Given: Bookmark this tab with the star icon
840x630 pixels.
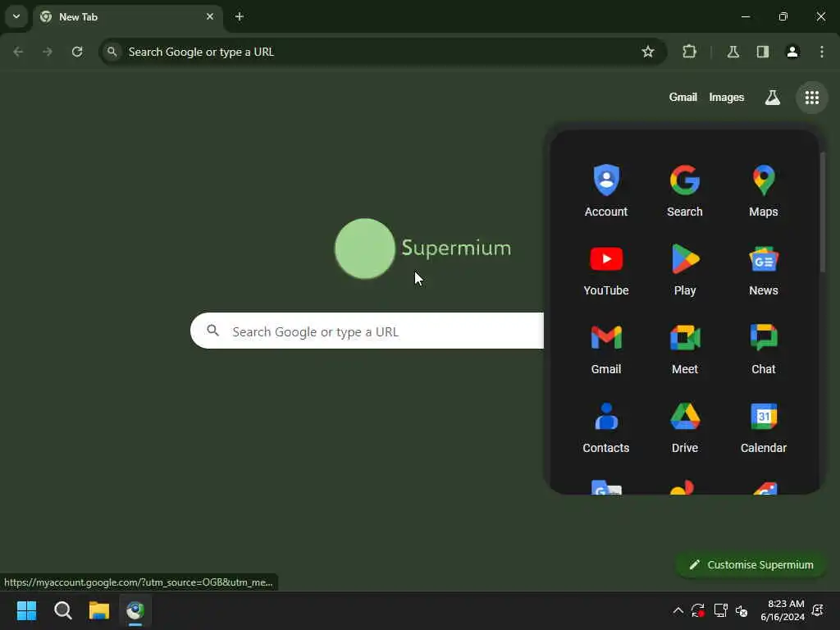Looking at the screenshot, I should pos(648,52).
